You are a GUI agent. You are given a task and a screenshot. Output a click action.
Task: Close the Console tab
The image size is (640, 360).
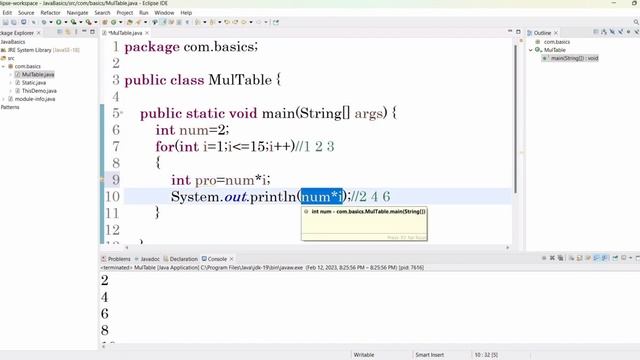click(x=231, y=259)
